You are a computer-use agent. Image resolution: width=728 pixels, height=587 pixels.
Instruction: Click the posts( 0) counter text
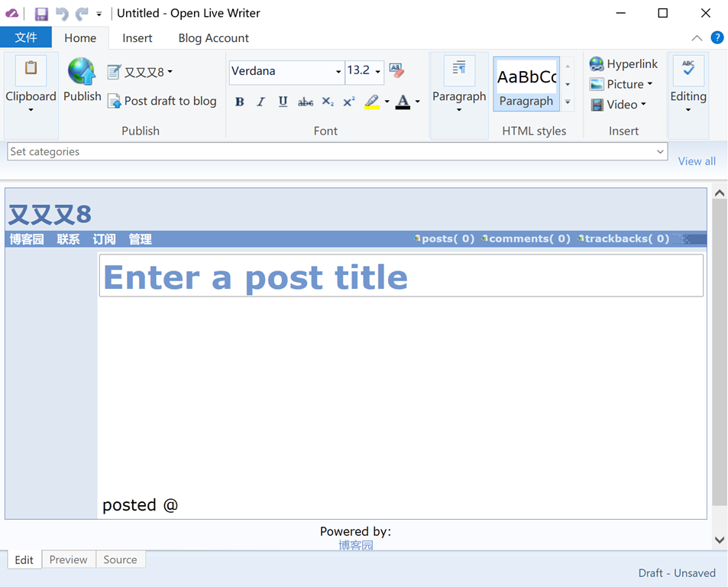(x=448, y=238)
